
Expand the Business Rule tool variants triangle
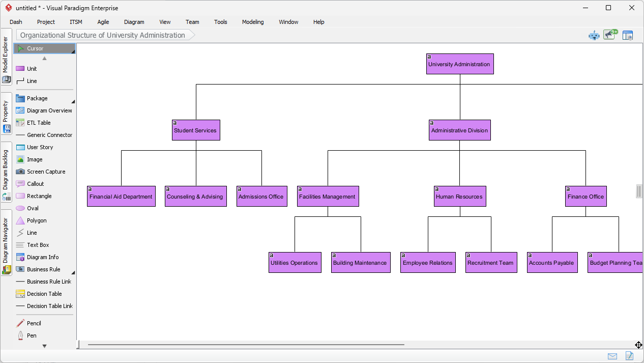click(x=73, y=272)
